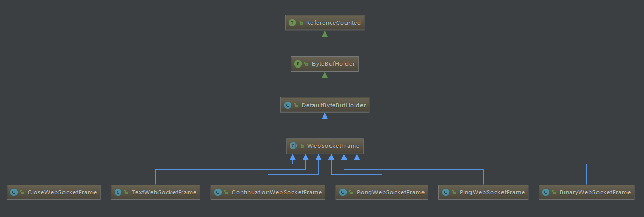Image resolution: width=644 pixels, height=217 pixels.
Task: Click the interface icon on ReferenceCounted
Action: pyautogui.click(x=292, y=23)
